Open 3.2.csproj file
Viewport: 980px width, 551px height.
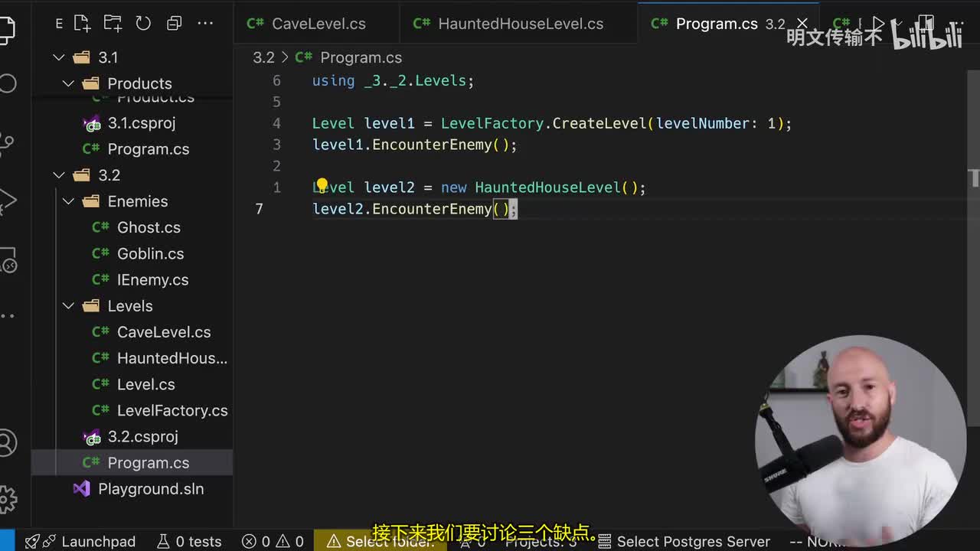[x=132, y=437]
